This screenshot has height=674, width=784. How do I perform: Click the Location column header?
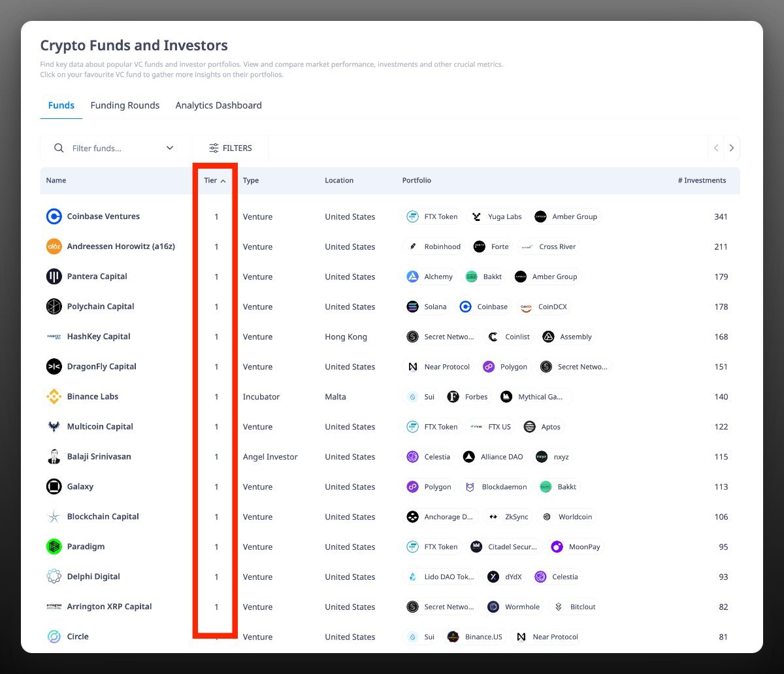[x=339, y=180]
